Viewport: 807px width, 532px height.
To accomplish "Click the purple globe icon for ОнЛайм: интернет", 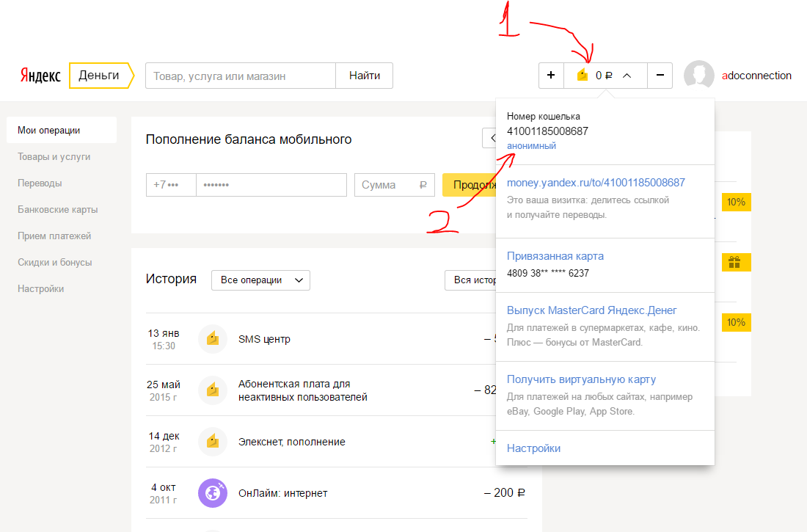I will point(213,493).
